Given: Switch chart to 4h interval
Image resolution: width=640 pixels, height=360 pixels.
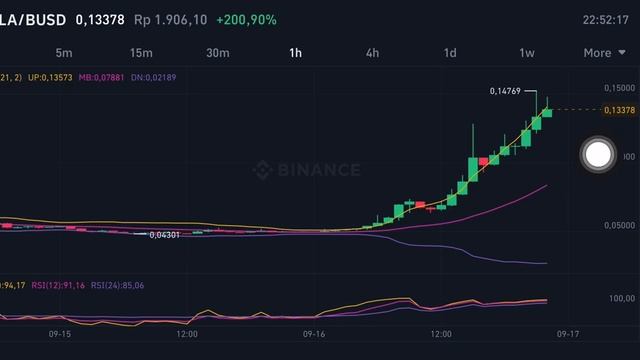Looking at the screenshot, I should click(x=372, y=53).
